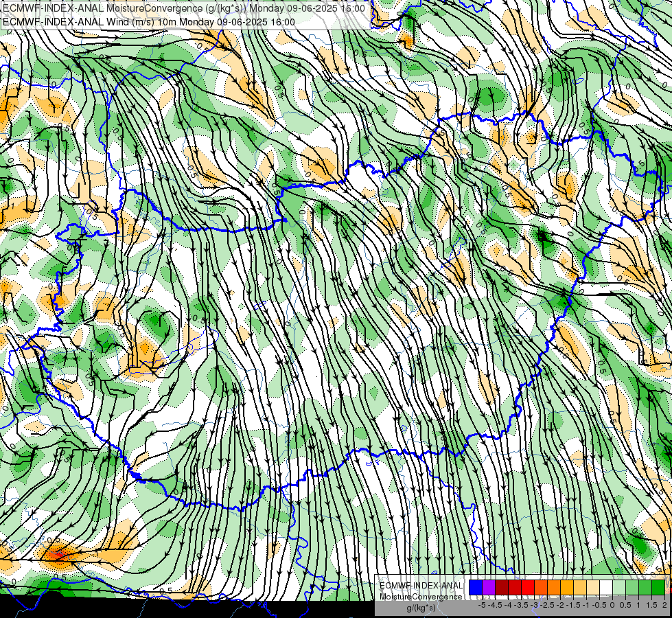
Task: Click the blue legend color swatch
Action: click(x=476, y=587)
